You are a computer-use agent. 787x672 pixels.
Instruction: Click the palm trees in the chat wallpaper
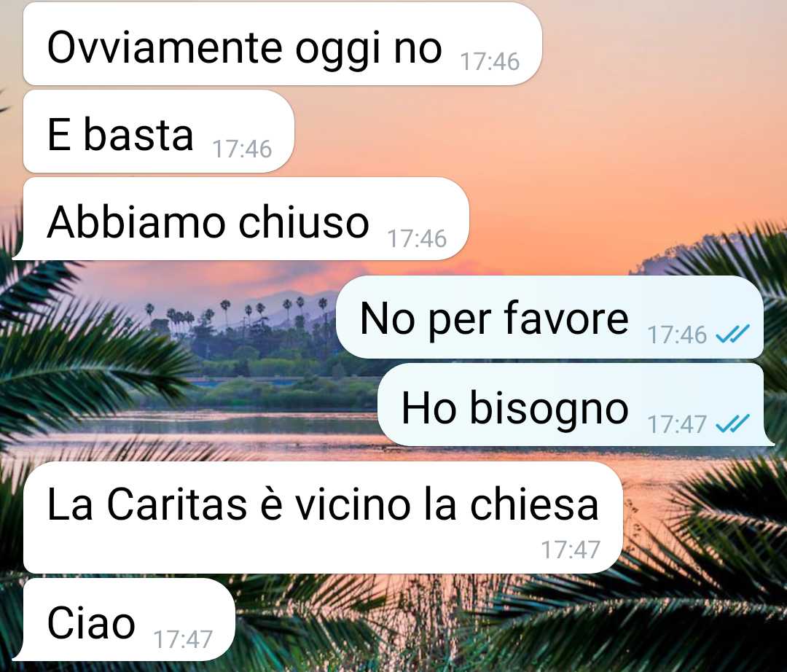236,321
